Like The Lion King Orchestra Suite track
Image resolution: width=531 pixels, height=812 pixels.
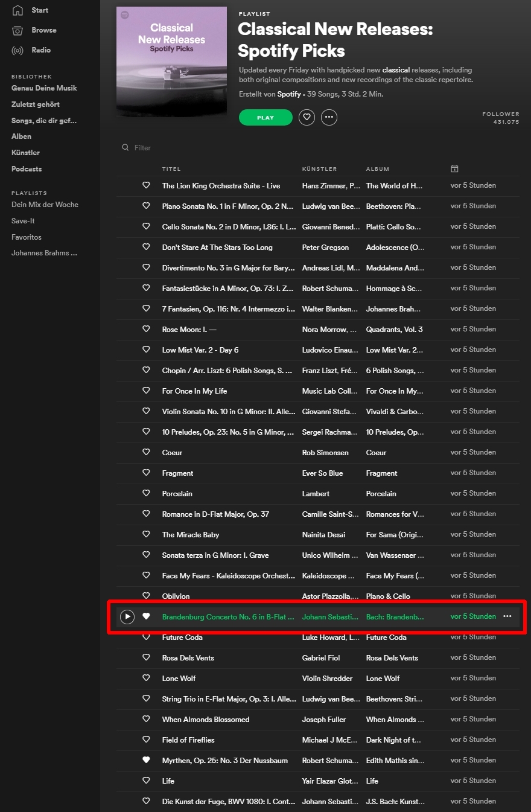(146, 185)
